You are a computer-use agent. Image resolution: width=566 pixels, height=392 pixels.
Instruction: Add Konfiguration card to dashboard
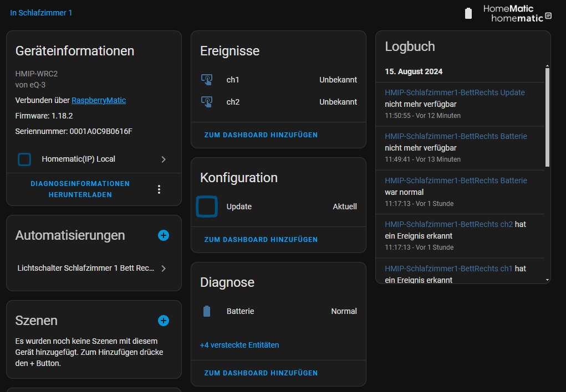coord(261,240)
